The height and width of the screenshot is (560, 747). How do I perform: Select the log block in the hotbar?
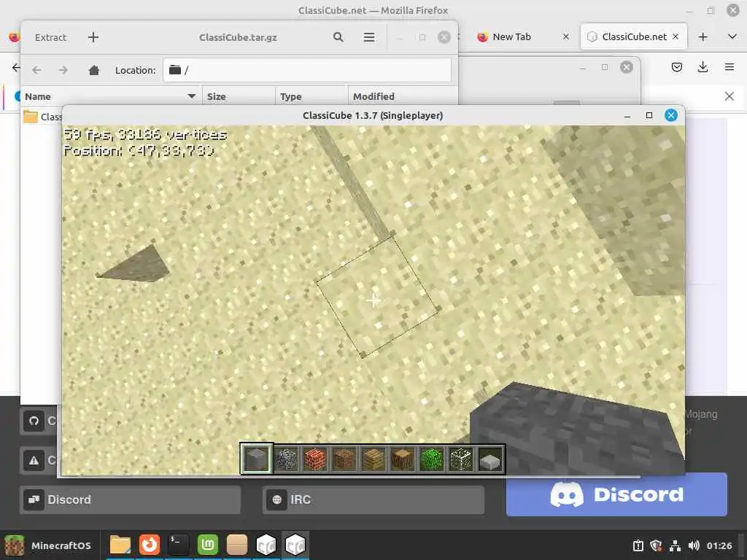tap(403, 459)
